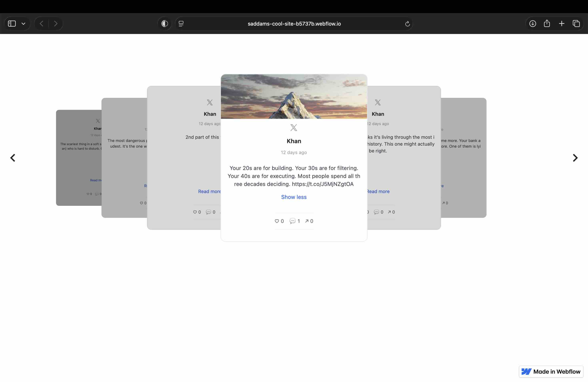
Task: Toggle the Safari sidebar button
Action: click(12, 24)
